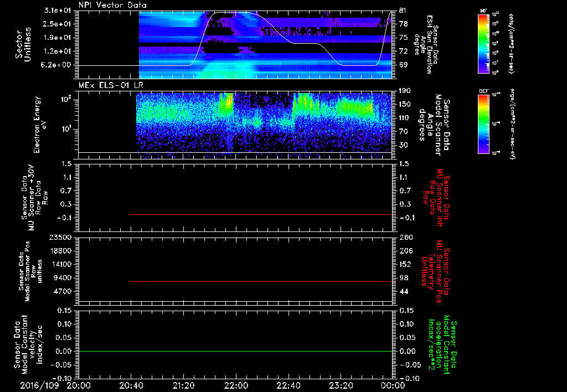Click the "190" scanner angle axis value
This screenshot has width=567, height=392.
[406, 91]
